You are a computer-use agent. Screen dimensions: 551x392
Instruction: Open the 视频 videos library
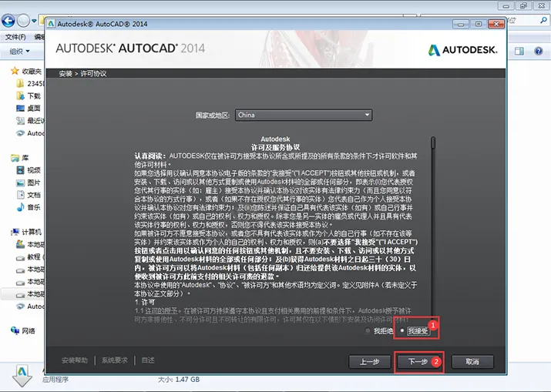tap(30, 170)
